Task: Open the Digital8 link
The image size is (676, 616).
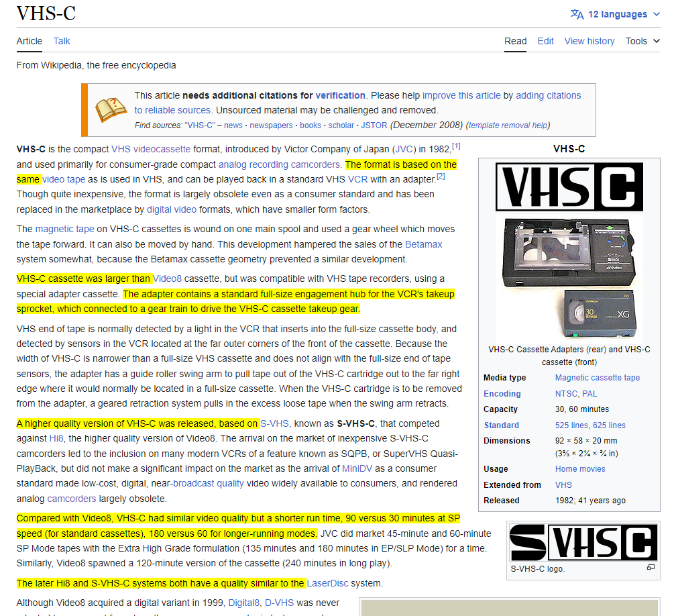Action: coord(243,603)
